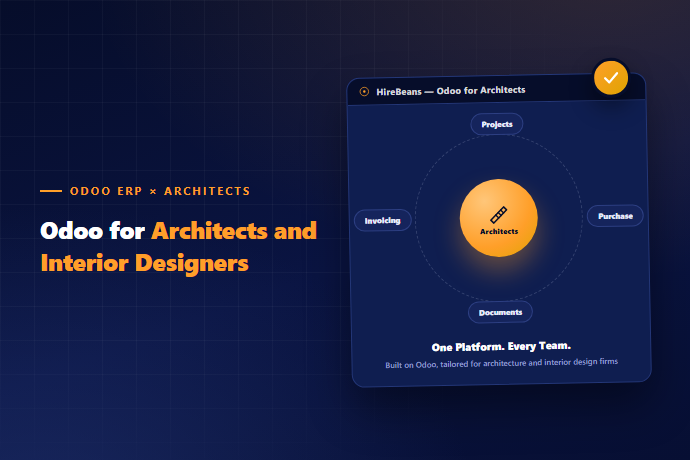Click the Architects label in orange circle
690x460 pixels.
point(499,232)
